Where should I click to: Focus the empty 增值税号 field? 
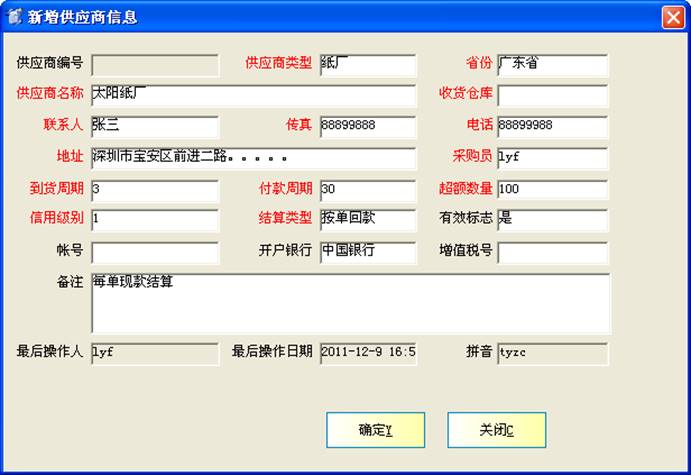click(x=553, y=253)
